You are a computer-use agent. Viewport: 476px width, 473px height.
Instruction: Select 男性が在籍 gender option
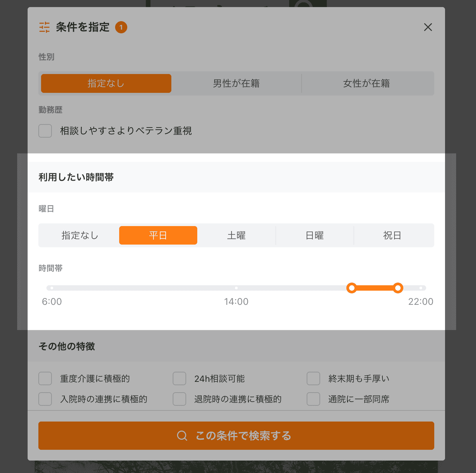(x=236, y=83)
